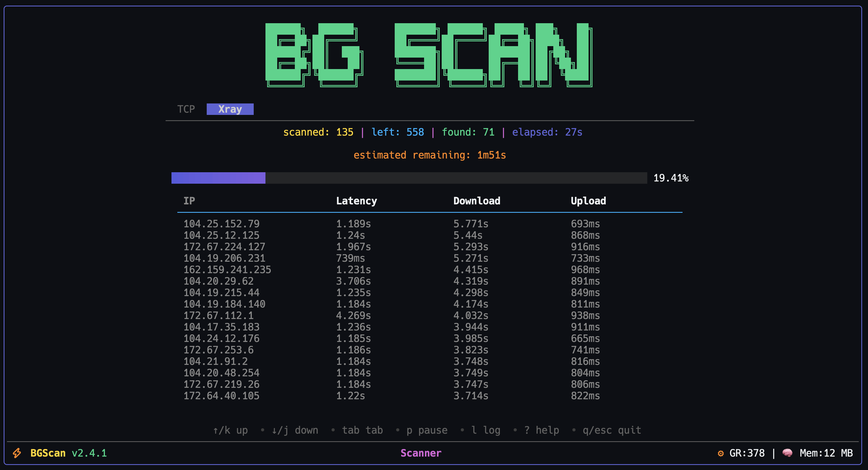Click the found: 71 counter
This screenshot has height=470, width=868.
tap(468, 132)
